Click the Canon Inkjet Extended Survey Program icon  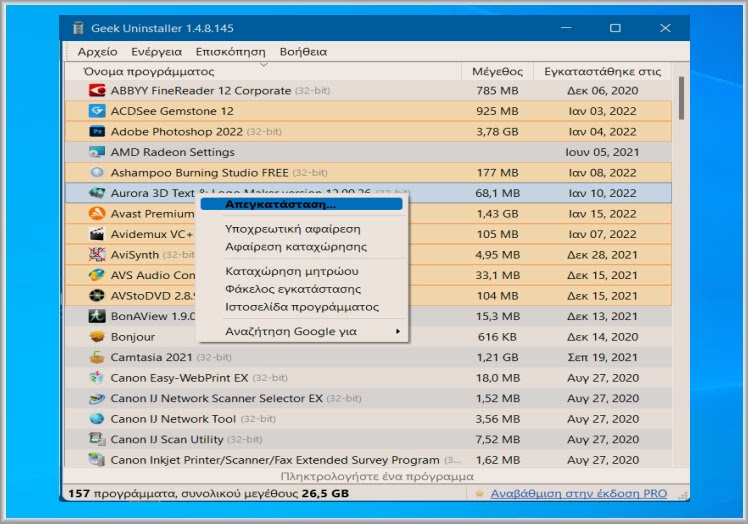[97, 460]
